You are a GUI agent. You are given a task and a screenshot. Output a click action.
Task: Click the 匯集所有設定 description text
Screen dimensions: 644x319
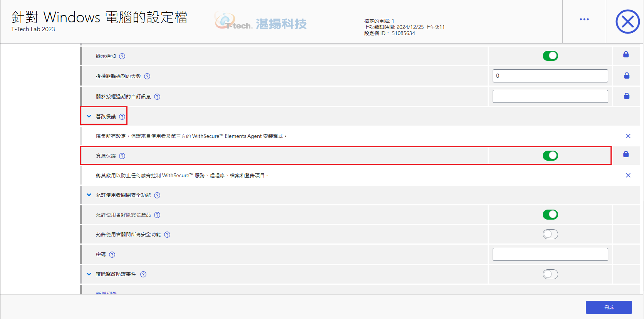point(191,136)
